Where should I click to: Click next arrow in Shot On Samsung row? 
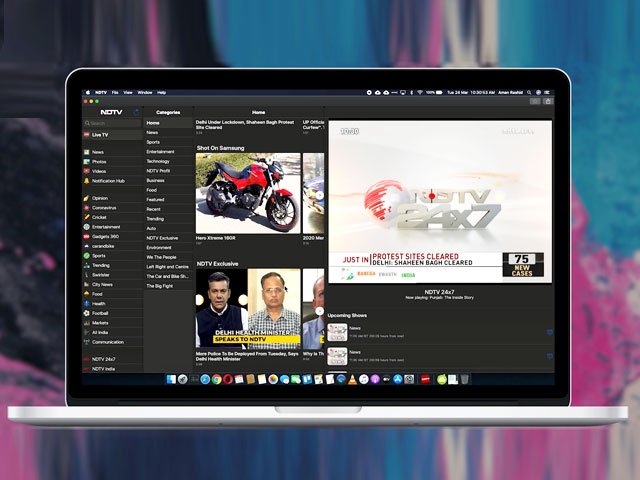tap(320, 195)
